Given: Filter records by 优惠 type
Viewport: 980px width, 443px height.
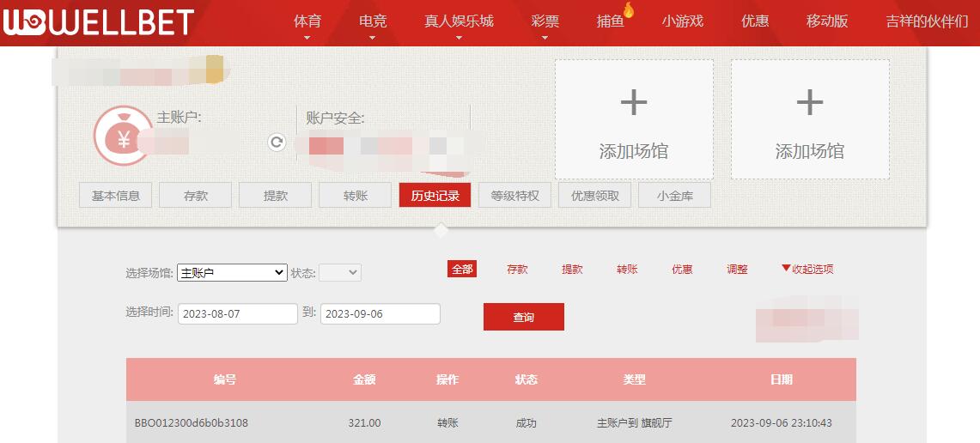Looking at the screenshot, I should coord(683,270).
